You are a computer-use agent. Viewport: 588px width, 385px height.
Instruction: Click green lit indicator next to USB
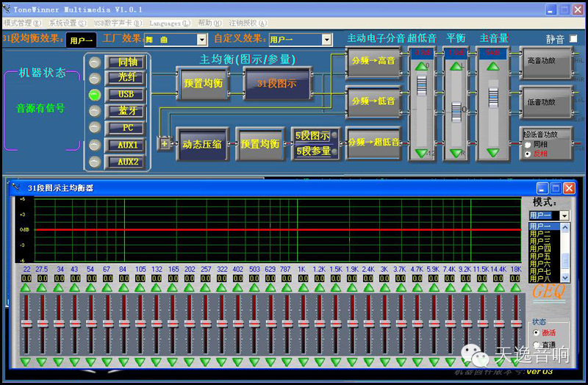(x=95, y=95)
